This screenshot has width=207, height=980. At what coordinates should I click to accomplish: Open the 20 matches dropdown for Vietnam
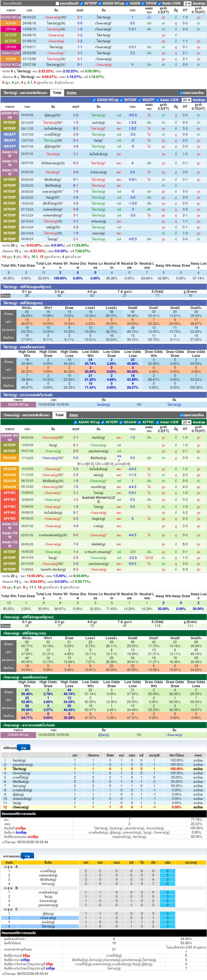(186, 422)
